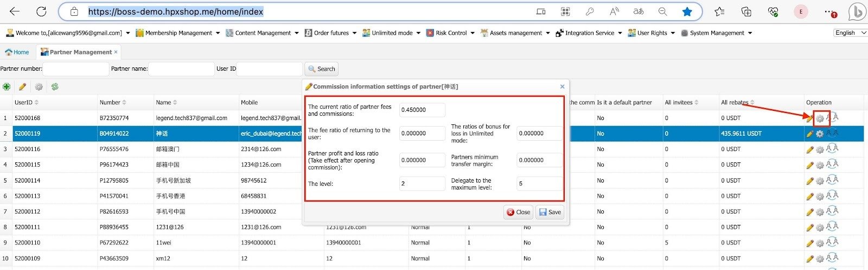Click the Partner number input field

pyautogui.click(x=76, y=69)
